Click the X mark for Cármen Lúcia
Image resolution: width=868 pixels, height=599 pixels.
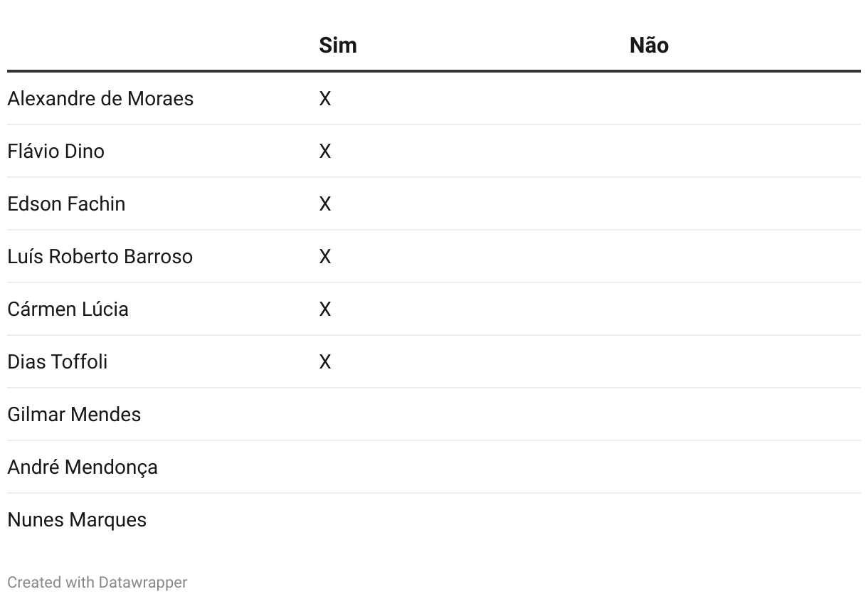(x=325, y=309)
